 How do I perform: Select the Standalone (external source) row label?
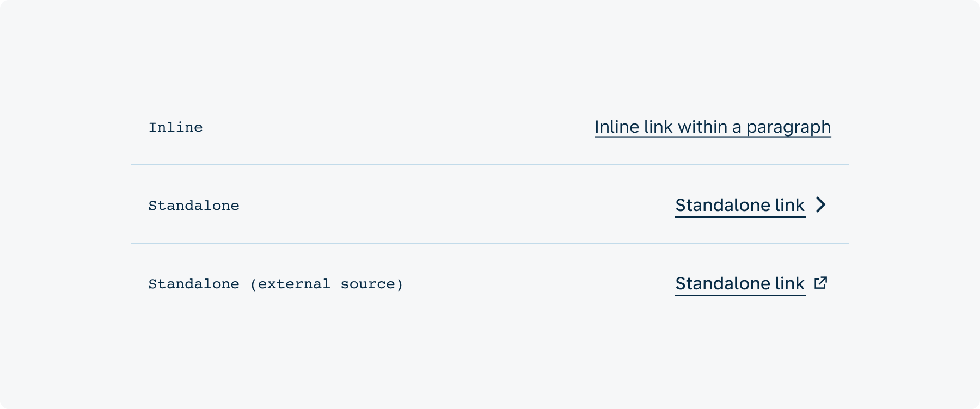[275, 284]
